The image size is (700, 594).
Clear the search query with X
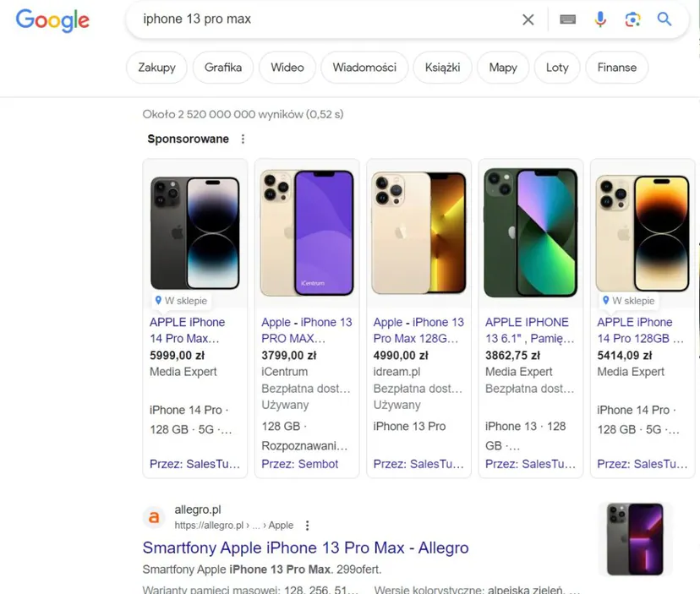pos(528,19)
